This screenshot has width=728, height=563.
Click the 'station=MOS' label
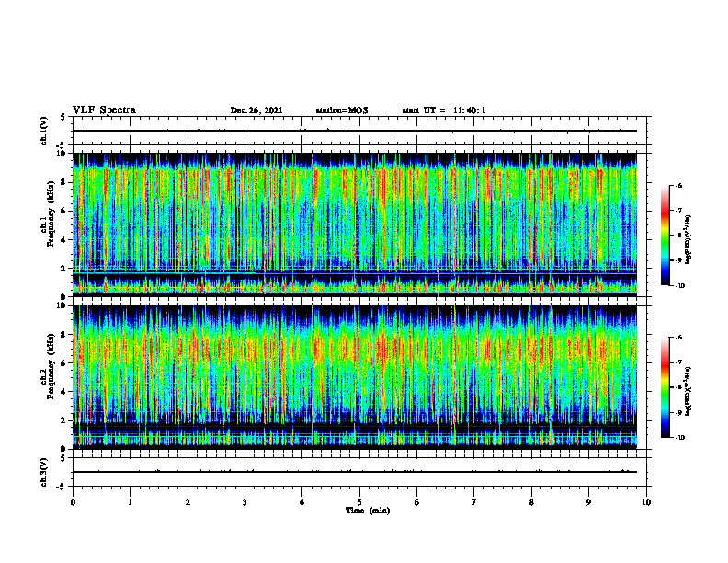(342, 110)
